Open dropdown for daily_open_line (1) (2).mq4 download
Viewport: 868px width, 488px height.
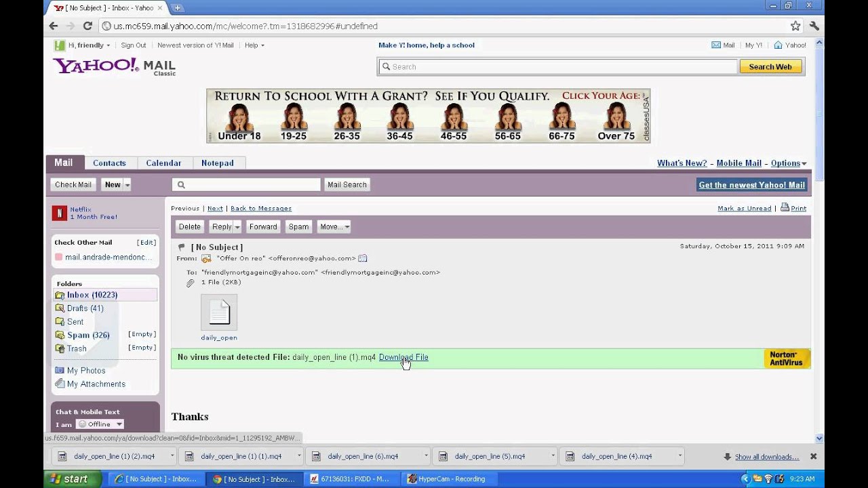172,456
